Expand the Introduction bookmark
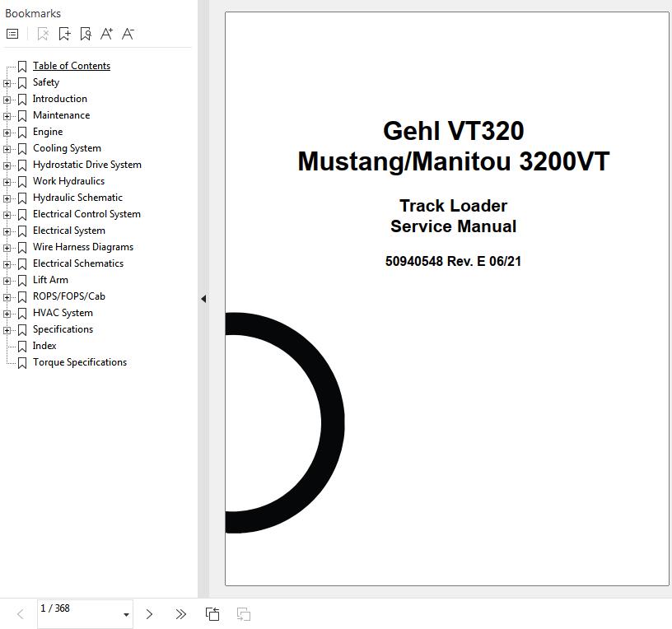The image size is (672, 629). click(x=7, y=100)
